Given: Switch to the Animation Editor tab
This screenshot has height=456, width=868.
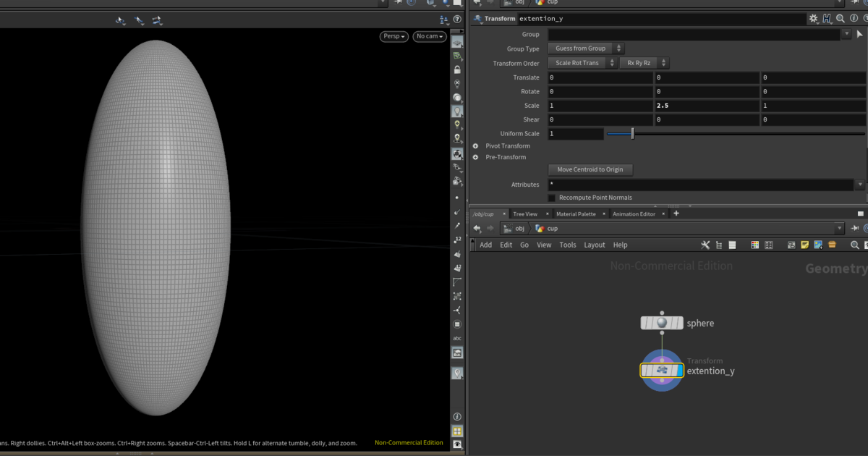Looking at the screenshot, I should tap(634, 214).
